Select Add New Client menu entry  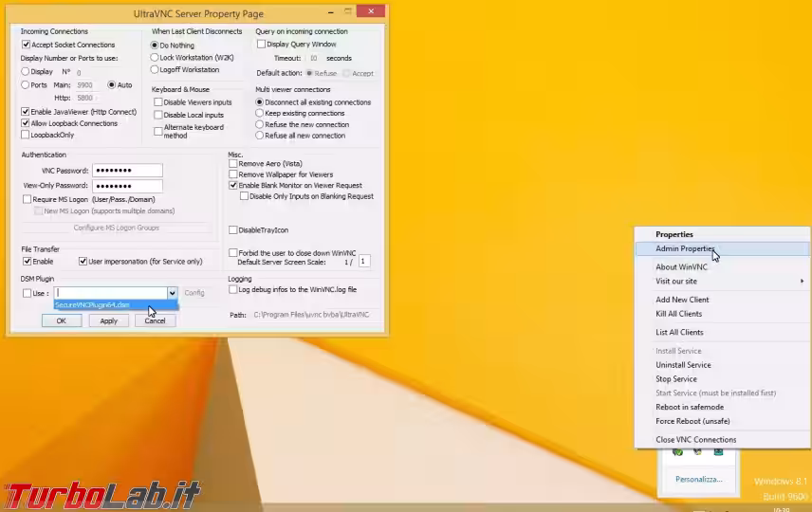[682, 300]
